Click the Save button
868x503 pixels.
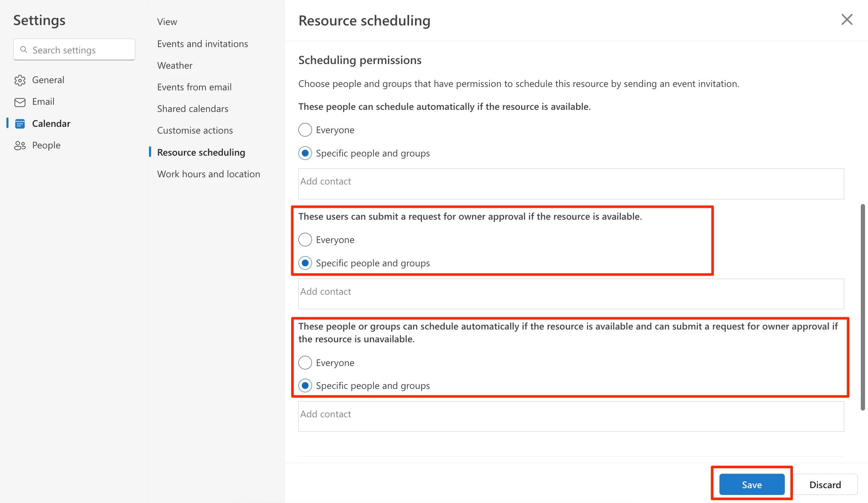click(x=751, y=484)
